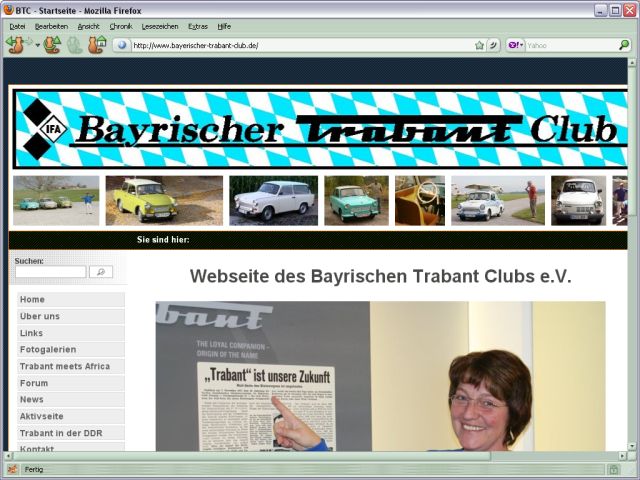The image size is (640, 480).
Task: Open the Yahoo search engine dropdown
Action: click(x=516, y=45)
